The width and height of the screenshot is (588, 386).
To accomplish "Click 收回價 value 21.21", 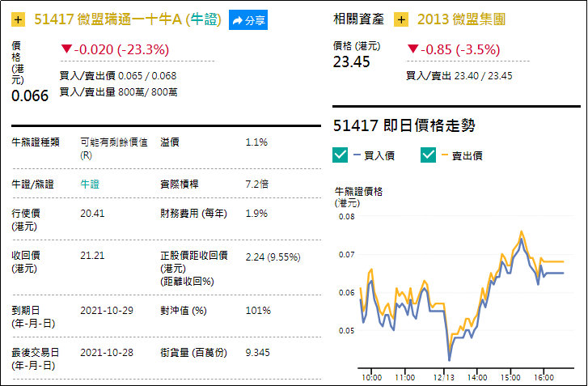I will pos(92,256).
